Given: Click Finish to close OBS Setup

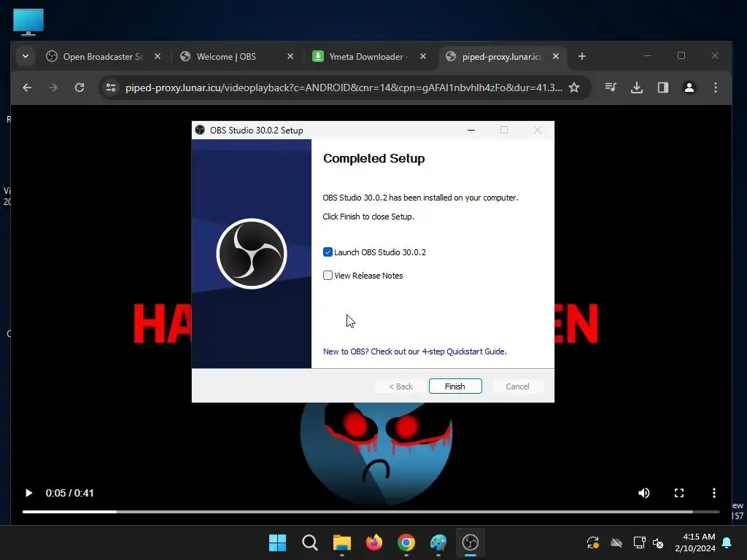Looking at the screenshot, I should 455,386.
